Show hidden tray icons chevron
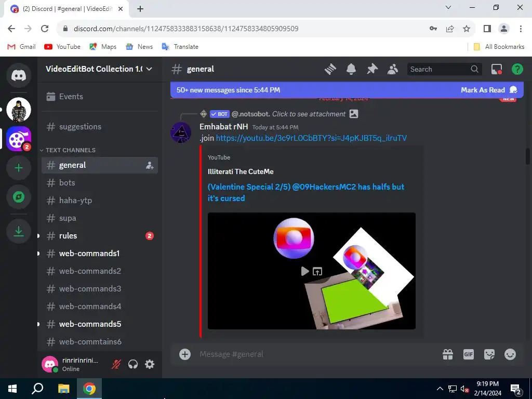 440,389
